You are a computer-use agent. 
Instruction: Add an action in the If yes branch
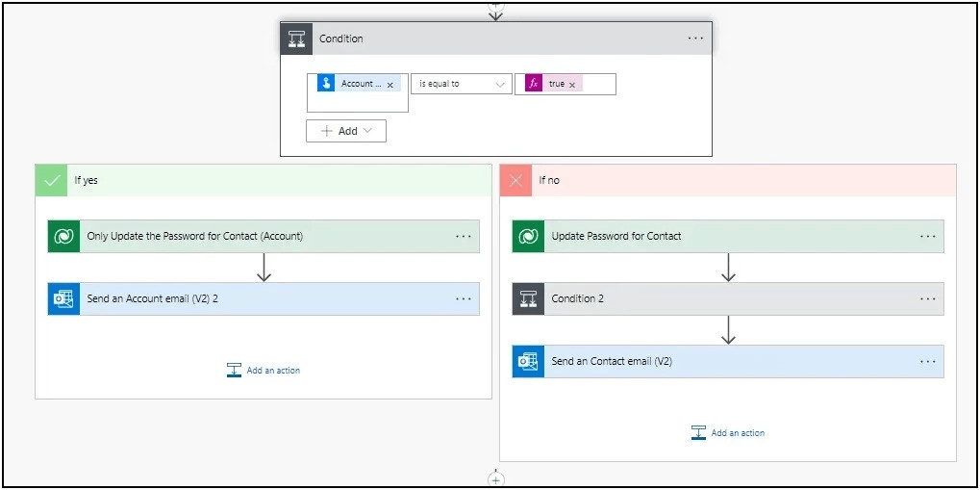tap(264, 371)
